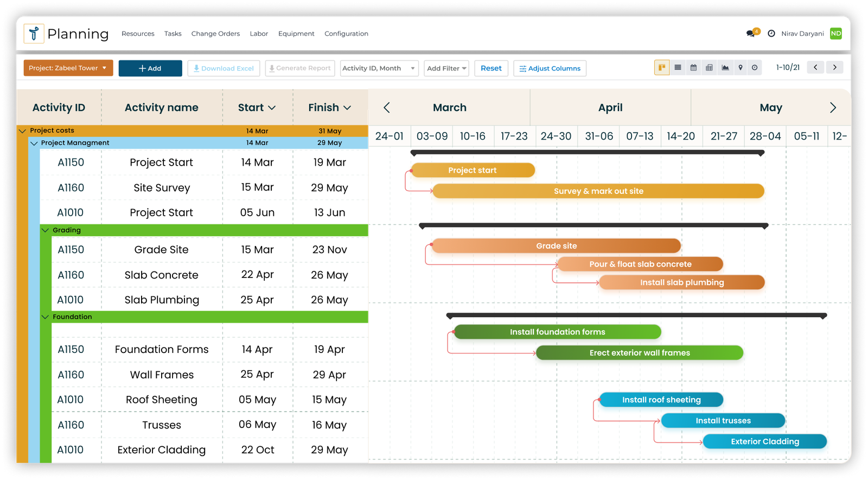Open the calendar view icon
Image resolution: width=868 pixels, height=480 pixels.
point(693,68)
